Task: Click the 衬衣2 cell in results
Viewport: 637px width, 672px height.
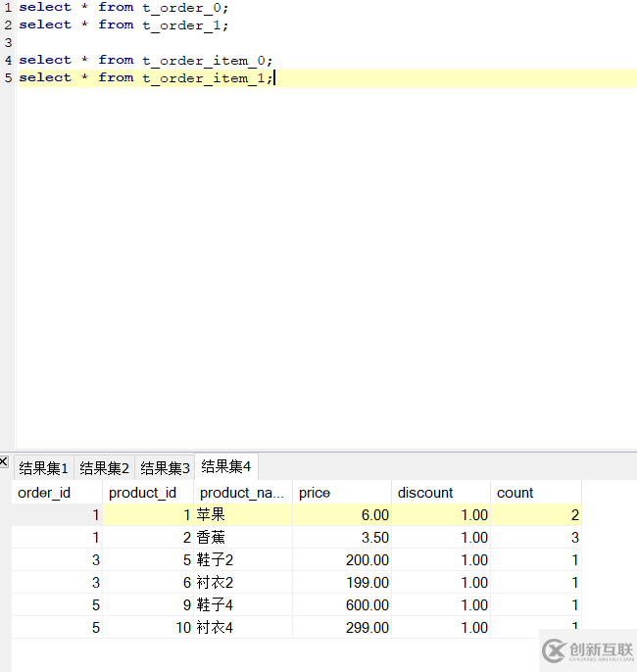Action: point(242,583)
